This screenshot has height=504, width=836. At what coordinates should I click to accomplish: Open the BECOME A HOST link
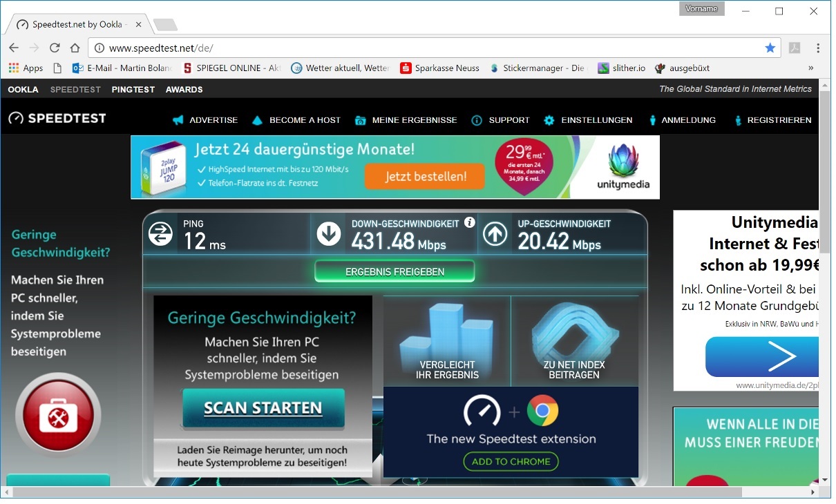pos(305,120)
